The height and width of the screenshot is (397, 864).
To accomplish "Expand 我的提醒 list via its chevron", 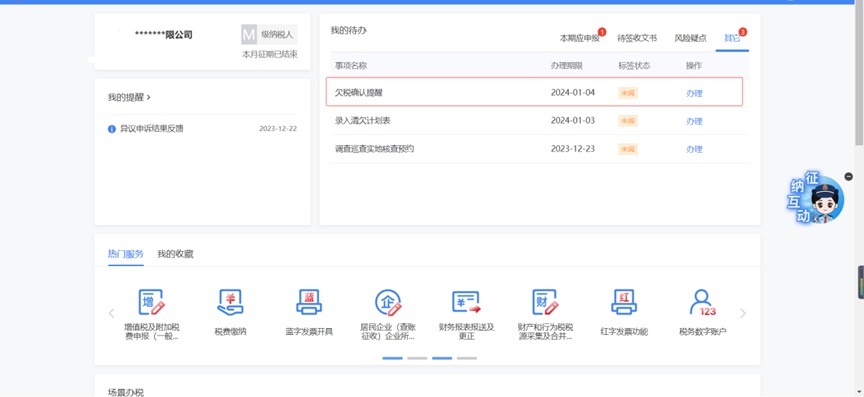I will (x=149, y=98).
